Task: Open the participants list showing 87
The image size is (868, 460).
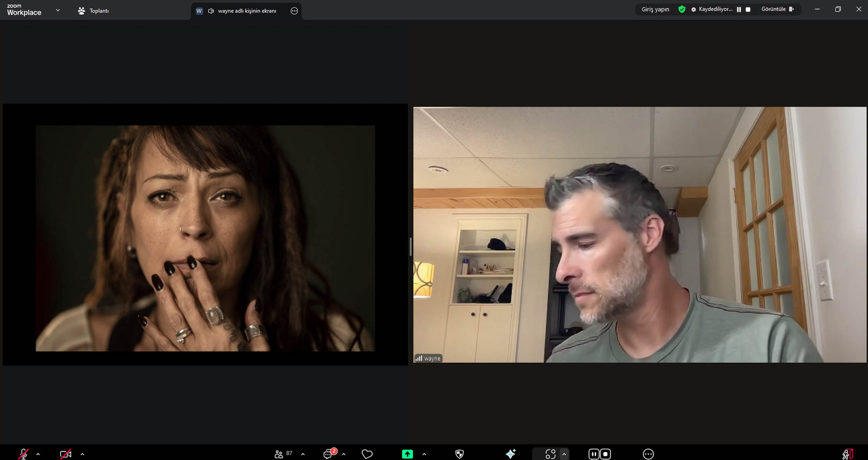Action: (x=283, y=454)
